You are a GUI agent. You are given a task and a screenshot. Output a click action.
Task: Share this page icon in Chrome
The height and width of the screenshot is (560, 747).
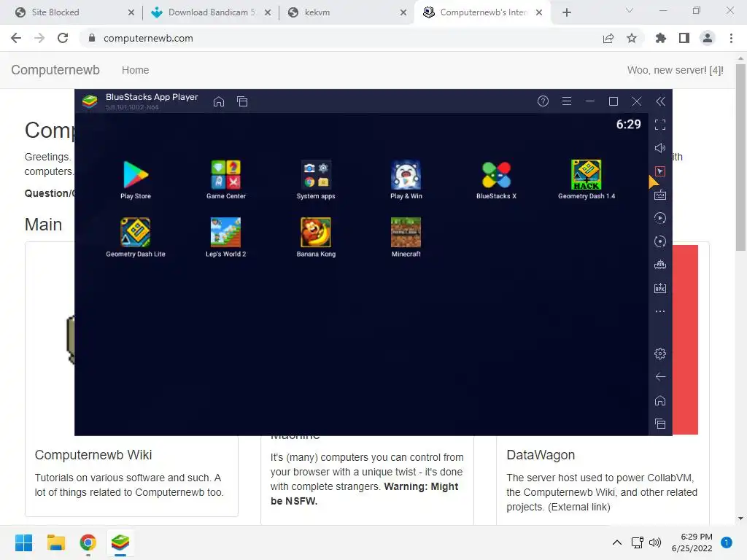click(608, 38)
